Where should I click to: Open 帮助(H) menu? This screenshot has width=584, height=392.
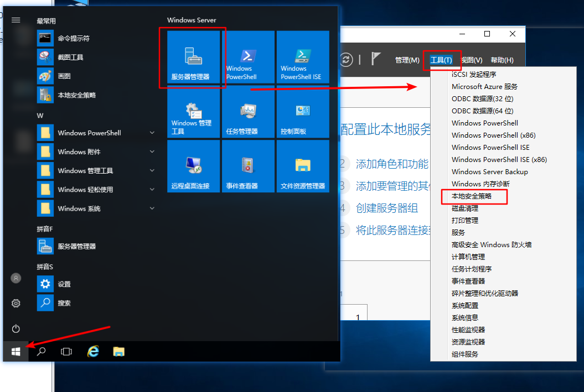[x=502, y=60]
